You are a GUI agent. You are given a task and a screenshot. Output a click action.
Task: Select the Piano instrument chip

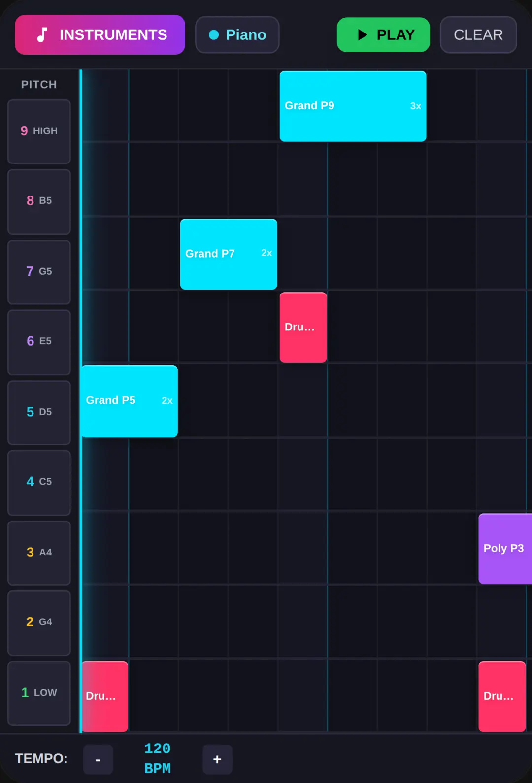(237, 35)
